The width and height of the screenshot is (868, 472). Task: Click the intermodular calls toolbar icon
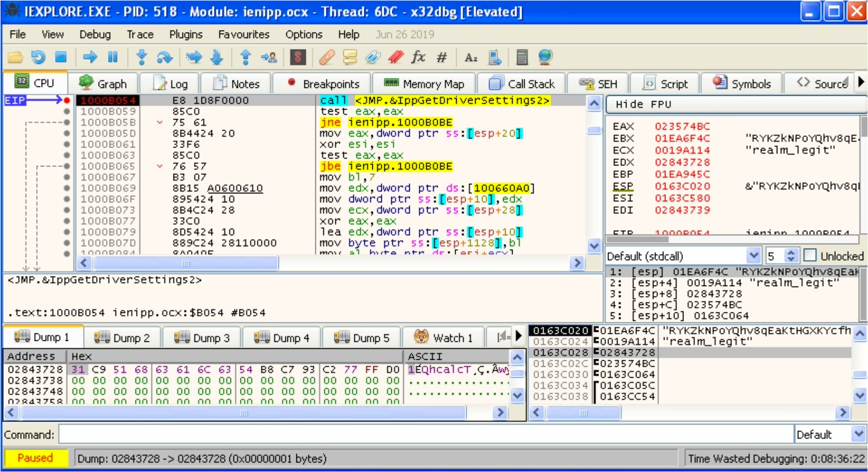coord(495,57)
